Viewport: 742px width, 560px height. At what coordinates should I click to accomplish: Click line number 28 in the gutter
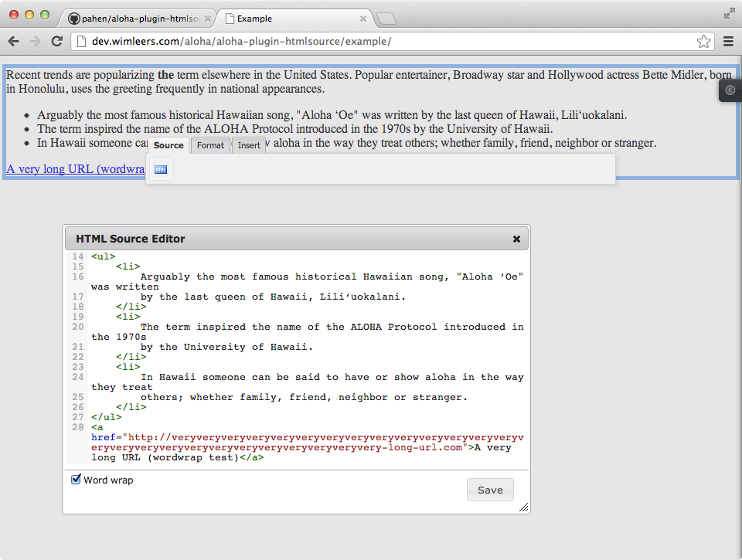point(77,427)
